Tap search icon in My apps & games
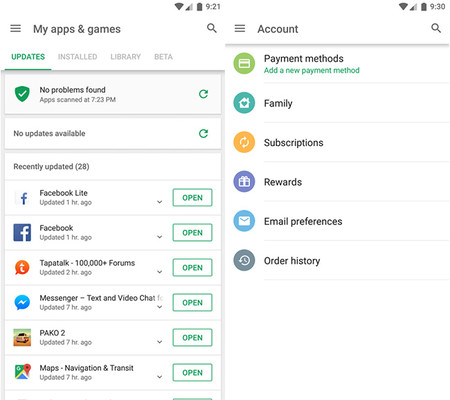Image resolution: width=450 pixels, height=400 pixels. (x=212, y=28)
